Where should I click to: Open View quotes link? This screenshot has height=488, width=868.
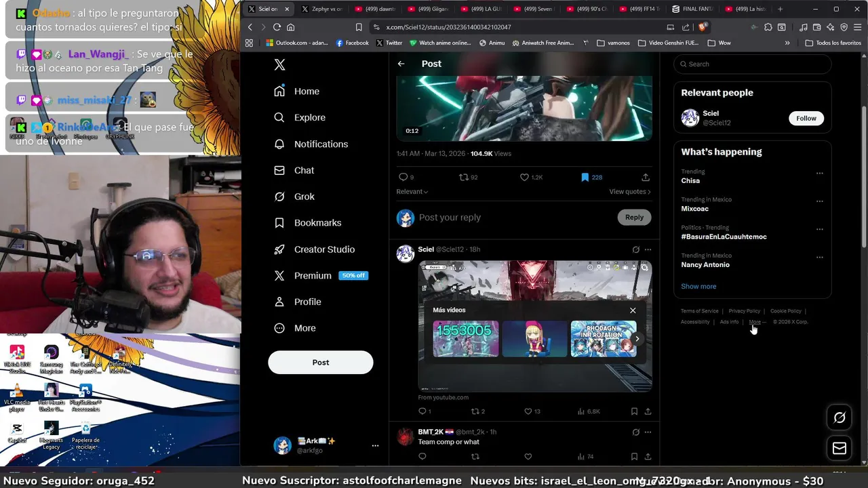pyautogui.click(x=629, y=192)
